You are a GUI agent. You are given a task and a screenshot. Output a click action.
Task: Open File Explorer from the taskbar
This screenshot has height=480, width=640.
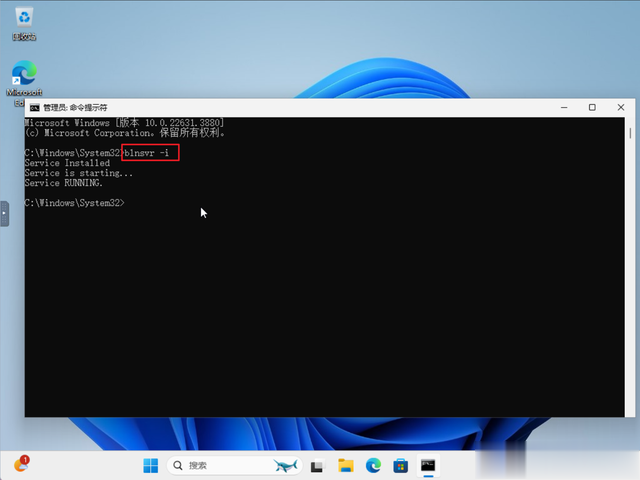(345, 466)
